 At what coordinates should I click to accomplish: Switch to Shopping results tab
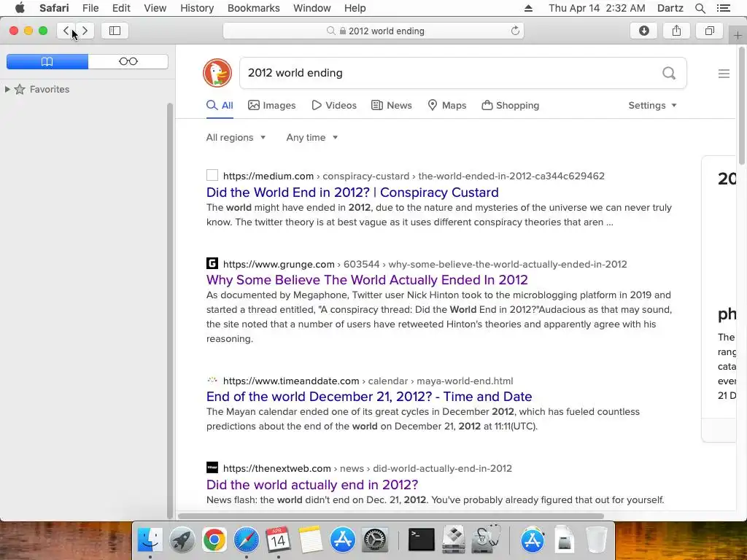(510, 105)
